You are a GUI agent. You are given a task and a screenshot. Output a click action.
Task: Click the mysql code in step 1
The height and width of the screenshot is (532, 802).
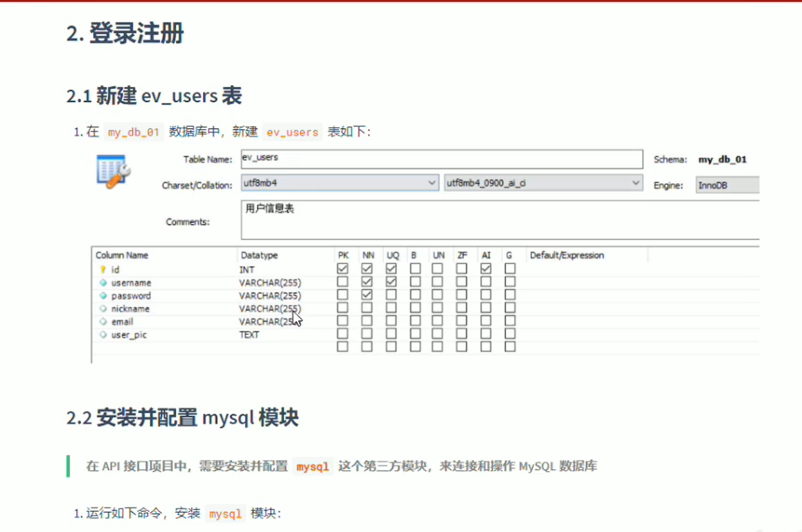click(226, 513)
